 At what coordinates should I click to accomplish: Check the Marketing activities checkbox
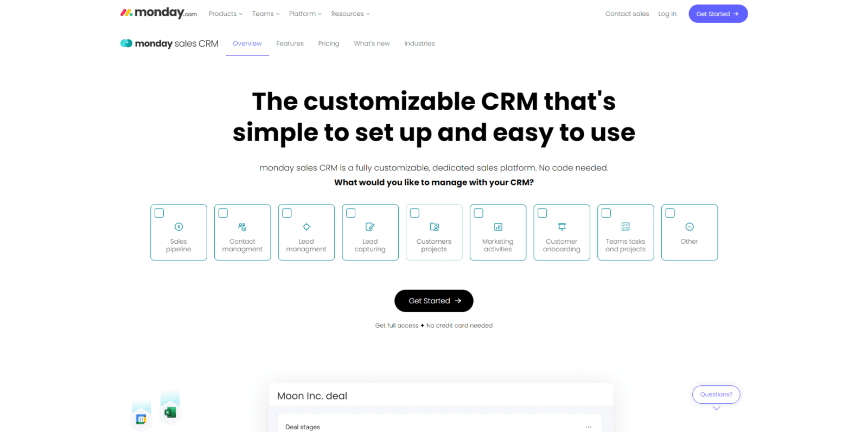click(478, 213)
